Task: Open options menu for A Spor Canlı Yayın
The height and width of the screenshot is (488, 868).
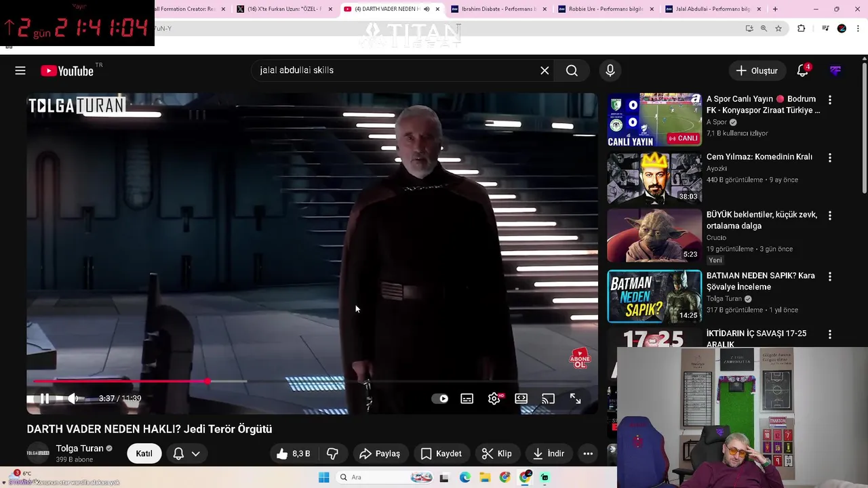Action: pyautogui.click(x=829, y=100)
